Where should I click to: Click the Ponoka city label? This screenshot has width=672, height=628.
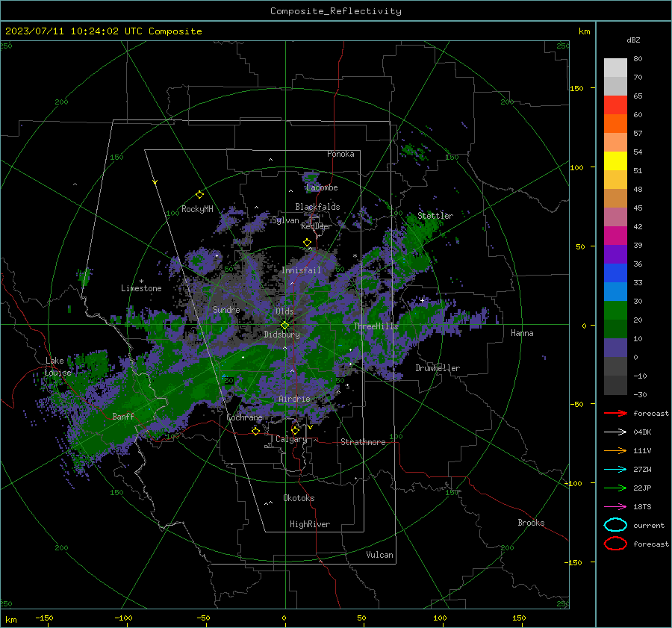tap(340, 154)
